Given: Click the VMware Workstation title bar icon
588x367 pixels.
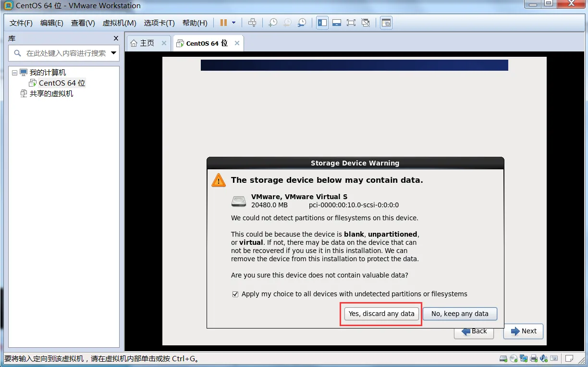Looking at the screenshot, I should point(8,6).
